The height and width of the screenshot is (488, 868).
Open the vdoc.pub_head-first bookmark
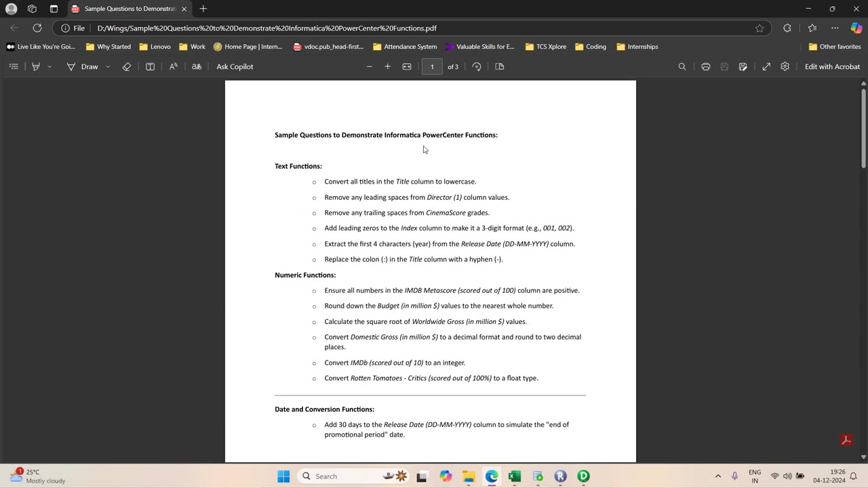pos(329,47)
